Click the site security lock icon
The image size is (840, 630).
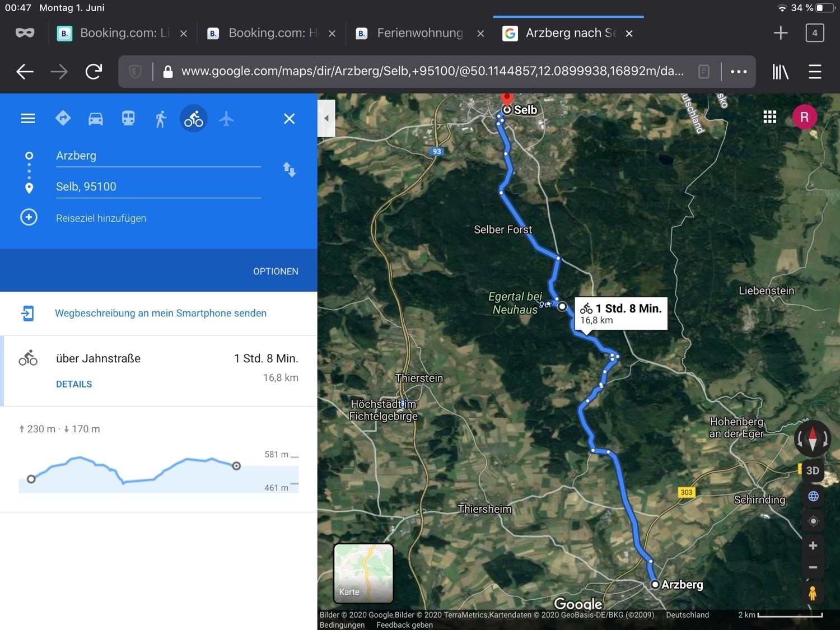coord(167,72)
